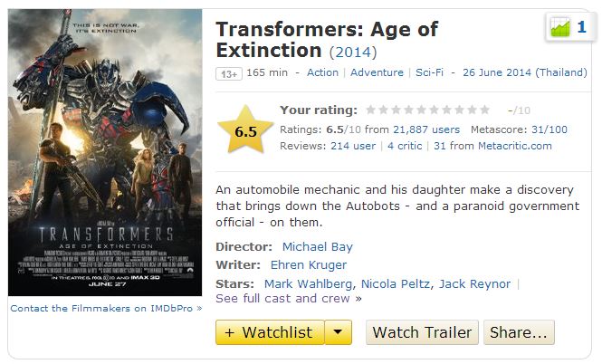This screenshot has height=364, width=602.
Task: Open the Adventure genre link
Action: [377, 72]
